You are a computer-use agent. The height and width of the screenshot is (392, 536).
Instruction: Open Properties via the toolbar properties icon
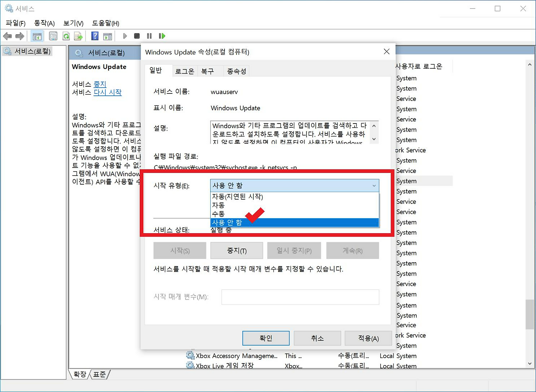coord(53,36)
